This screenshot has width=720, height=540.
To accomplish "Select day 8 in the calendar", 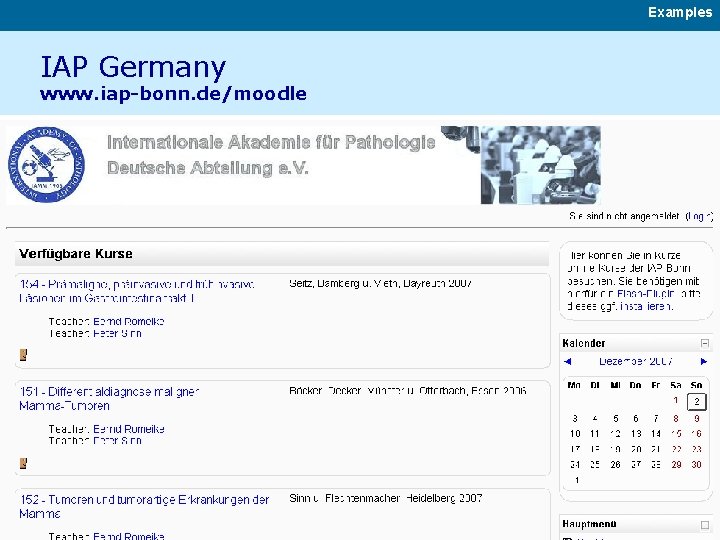I will tap(676, 418).
